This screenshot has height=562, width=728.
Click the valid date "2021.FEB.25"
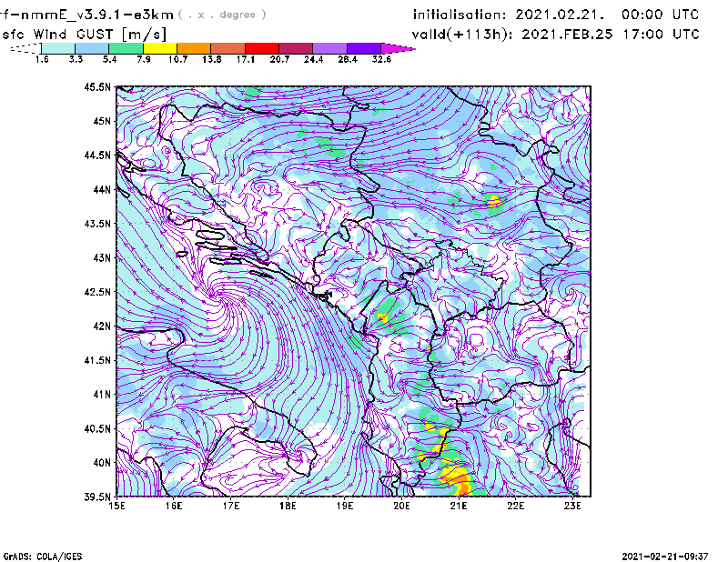click(567, 35)
